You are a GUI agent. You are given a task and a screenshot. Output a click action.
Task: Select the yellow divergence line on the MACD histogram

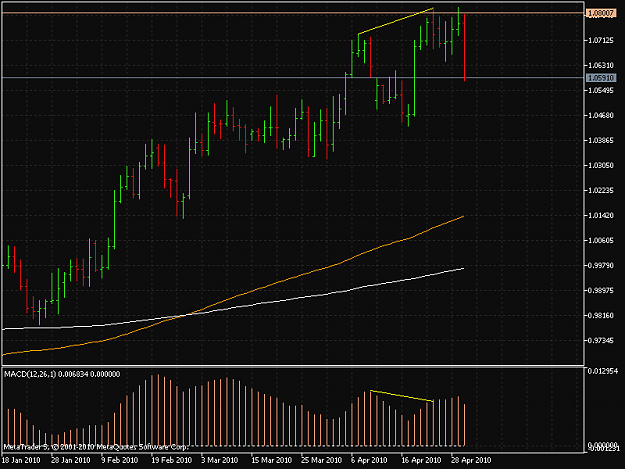402,396
